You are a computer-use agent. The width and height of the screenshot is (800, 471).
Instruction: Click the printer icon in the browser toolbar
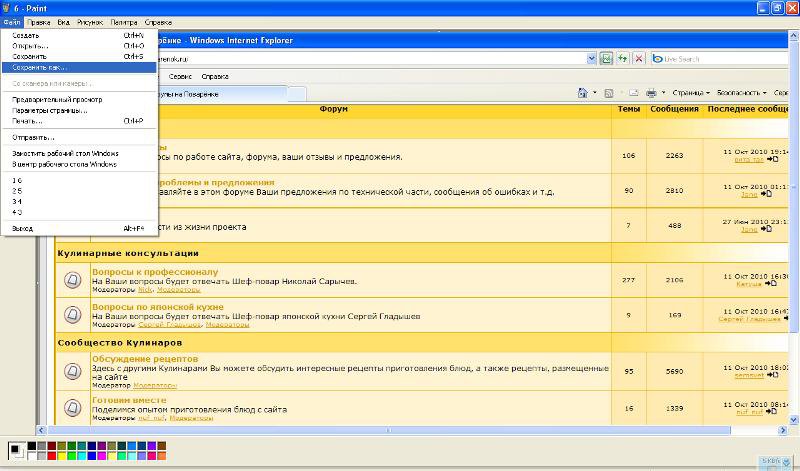(x=649, y=93)
